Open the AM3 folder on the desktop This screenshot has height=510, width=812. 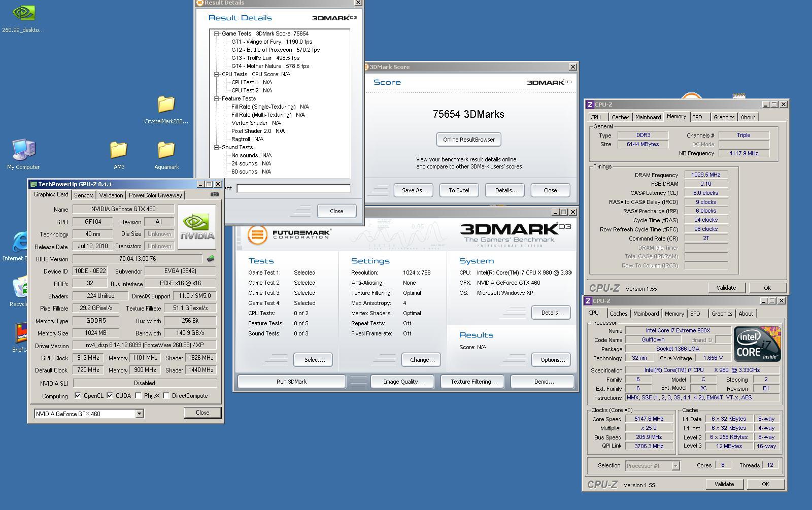pos(119,155)
